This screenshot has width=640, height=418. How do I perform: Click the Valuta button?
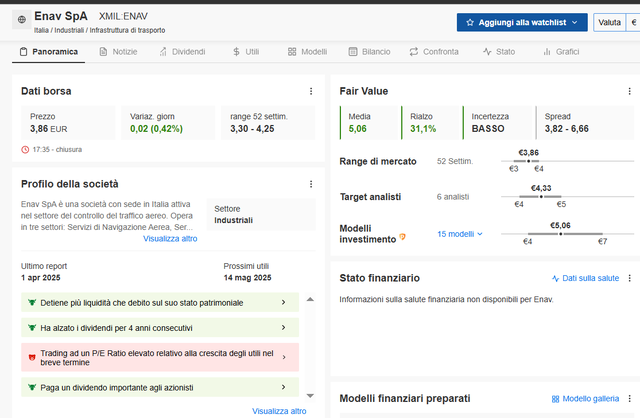(x=609, y=22)
